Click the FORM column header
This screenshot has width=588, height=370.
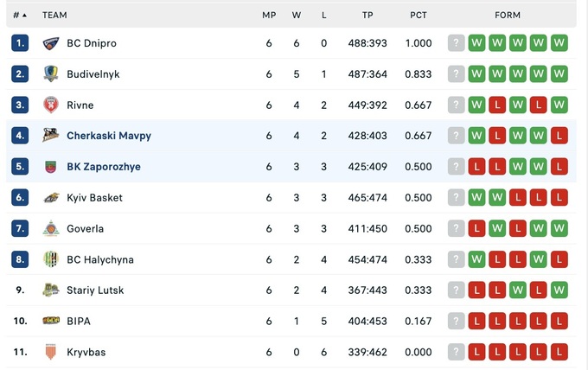(508, 15)
